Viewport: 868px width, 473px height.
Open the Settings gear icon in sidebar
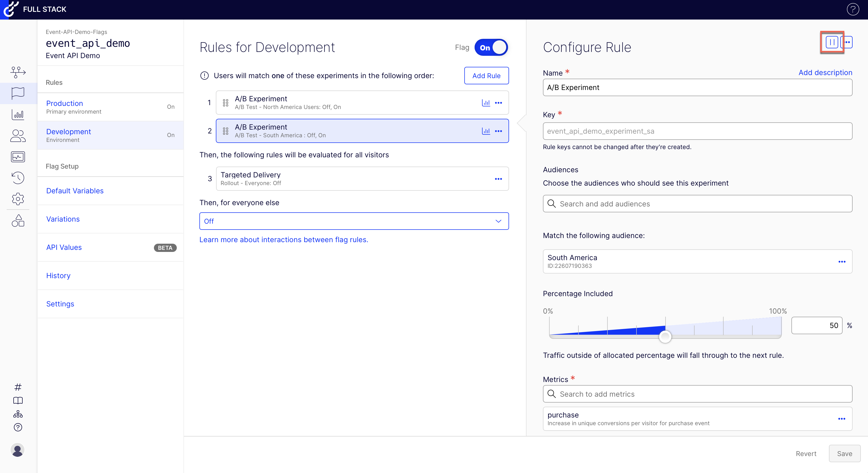click(18, 199)
